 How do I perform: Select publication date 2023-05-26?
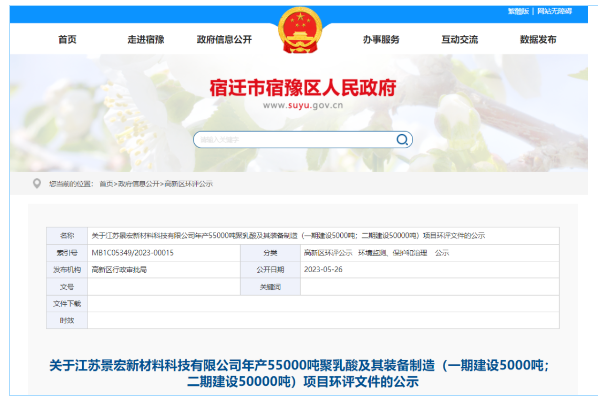coord(323,270)
